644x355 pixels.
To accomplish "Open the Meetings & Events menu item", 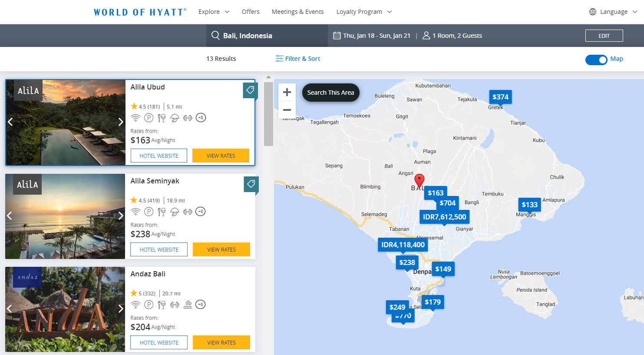I will [x=298, y=12].
